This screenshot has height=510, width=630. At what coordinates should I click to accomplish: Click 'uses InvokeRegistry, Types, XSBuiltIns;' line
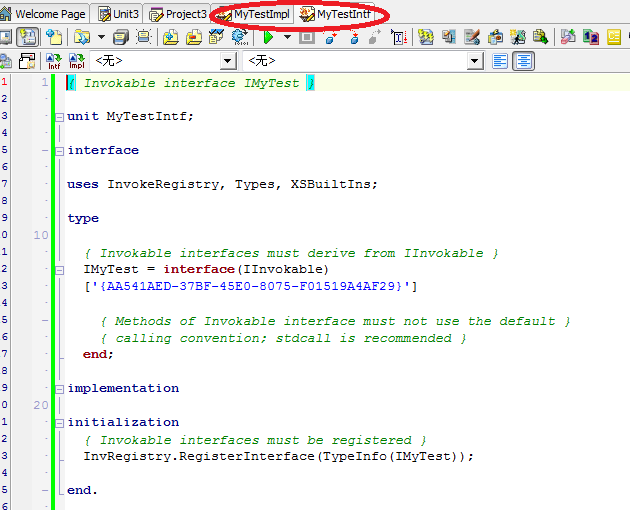pyautogui.click(x=222, y=184)
